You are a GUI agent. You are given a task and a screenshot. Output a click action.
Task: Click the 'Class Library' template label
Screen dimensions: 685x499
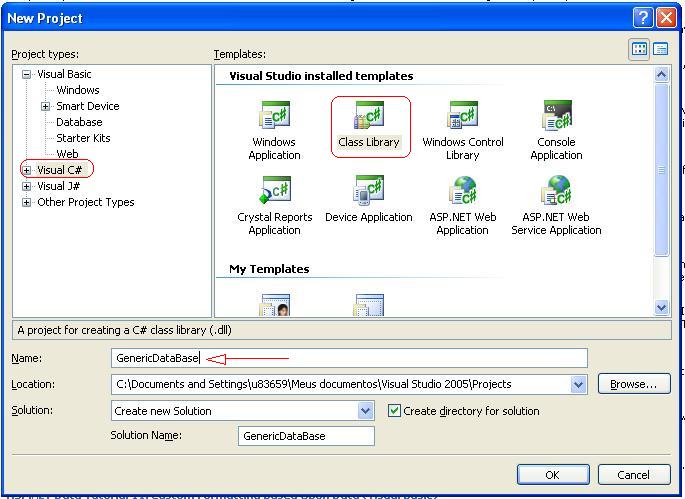click(x=369, y=142)
